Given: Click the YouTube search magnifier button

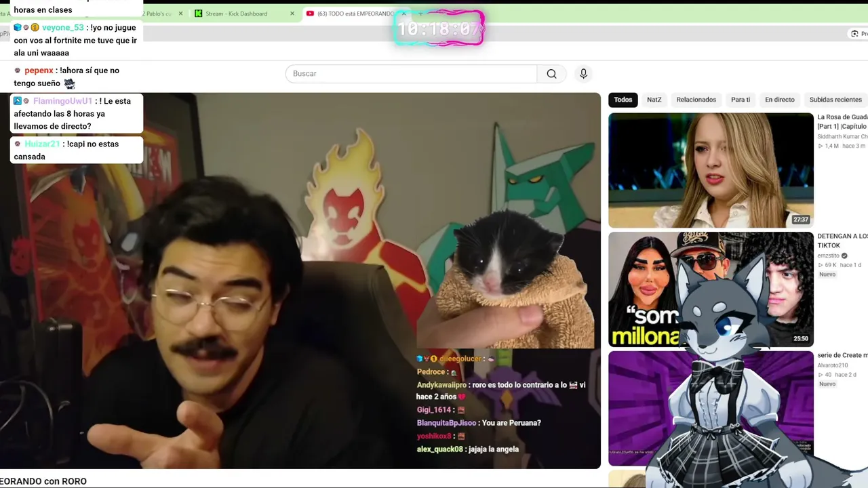Looking at the screenshot, I should click(551, 74).
